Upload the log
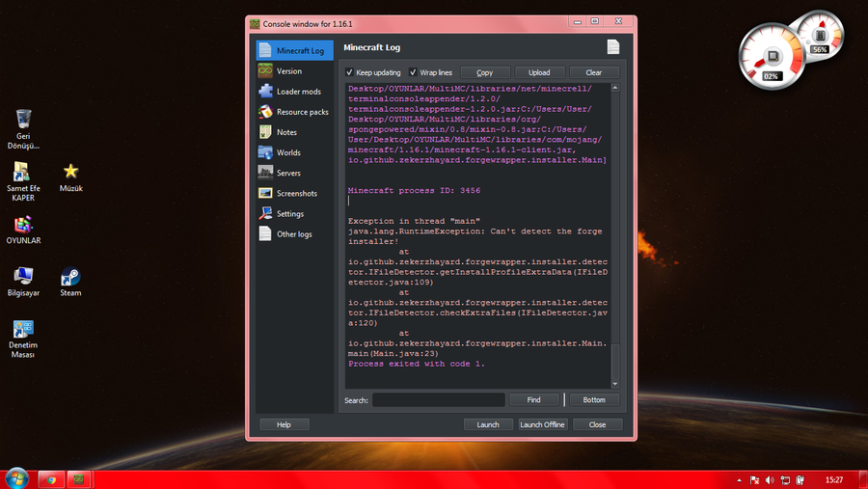The image size is (868, 489). [539, 72]
